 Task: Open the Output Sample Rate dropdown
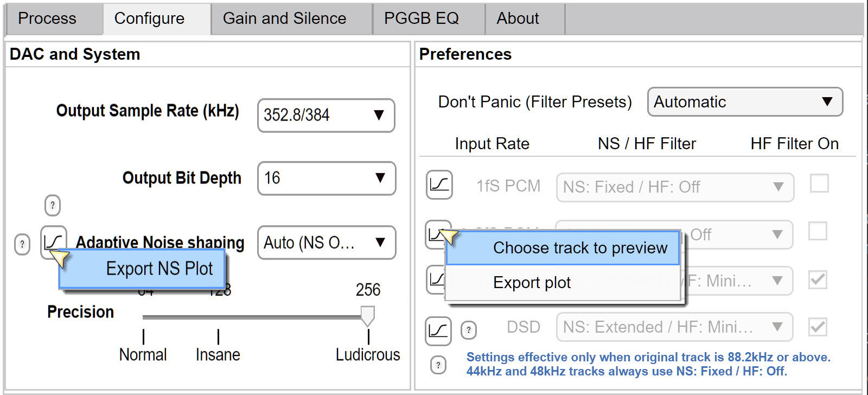pos(326,115)
